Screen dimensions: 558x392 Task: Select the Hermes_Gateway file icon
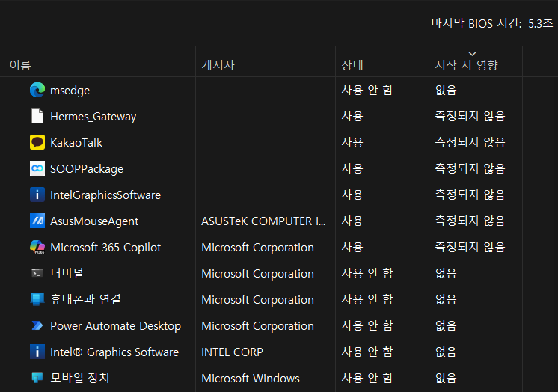coord(37,116)
